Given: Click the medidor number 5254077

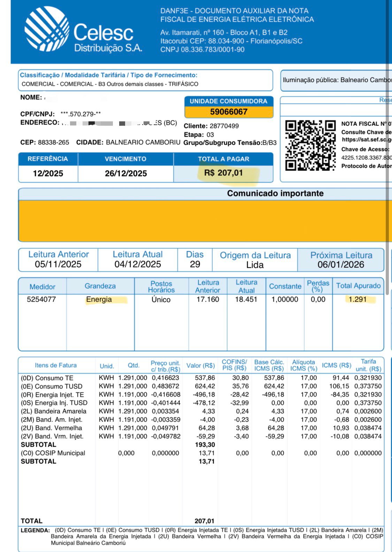Looking at the screenshot, I should [41, 299].
